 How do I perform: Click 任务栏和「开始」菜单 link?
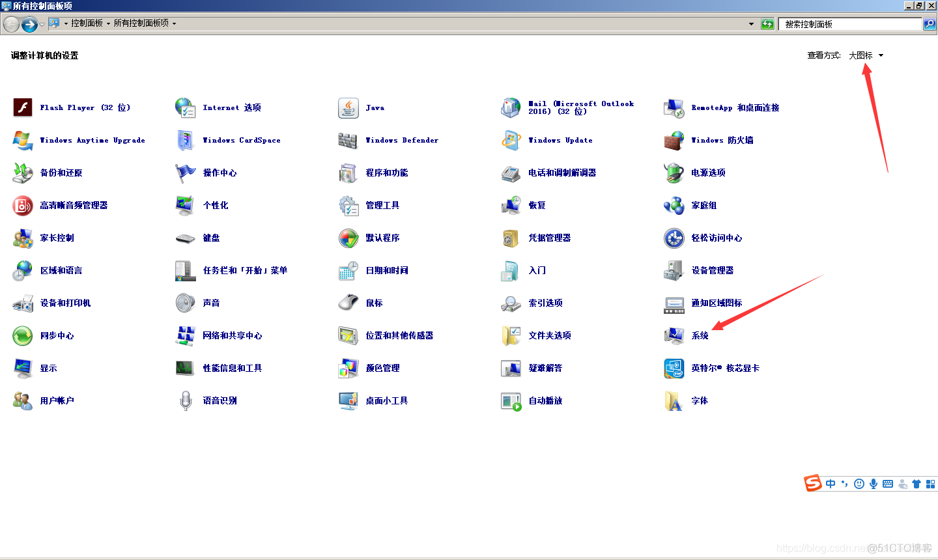tap(245, 270)
